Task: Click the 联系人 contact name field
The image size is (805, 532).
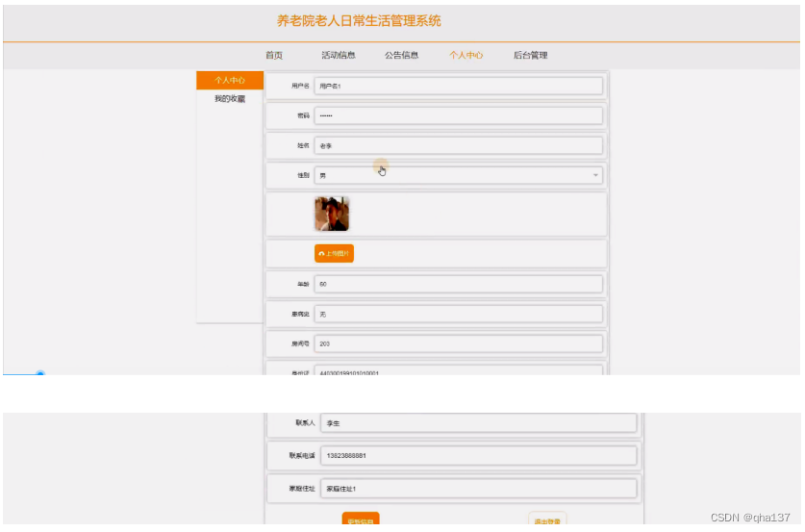Action: click(x=478, y=423)
